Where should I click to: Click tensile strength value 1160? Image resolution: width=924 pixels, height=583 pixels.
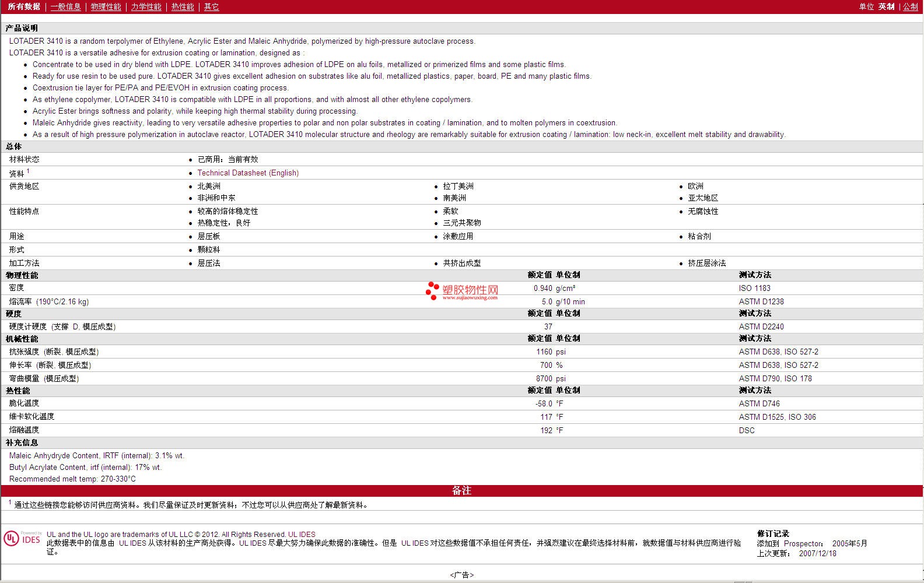pyautogui.click(x=544, y=352)
